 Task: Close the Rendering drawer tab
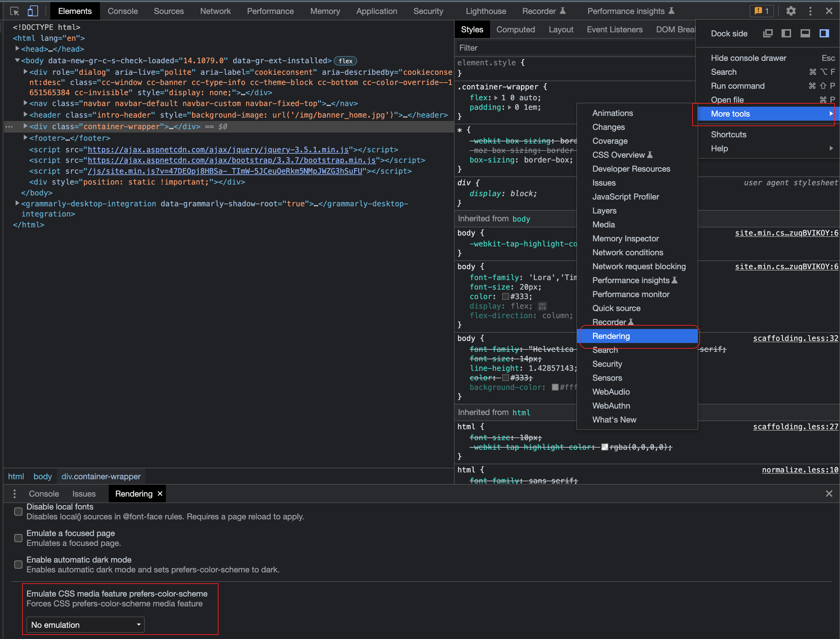click(x=160, y=493)
